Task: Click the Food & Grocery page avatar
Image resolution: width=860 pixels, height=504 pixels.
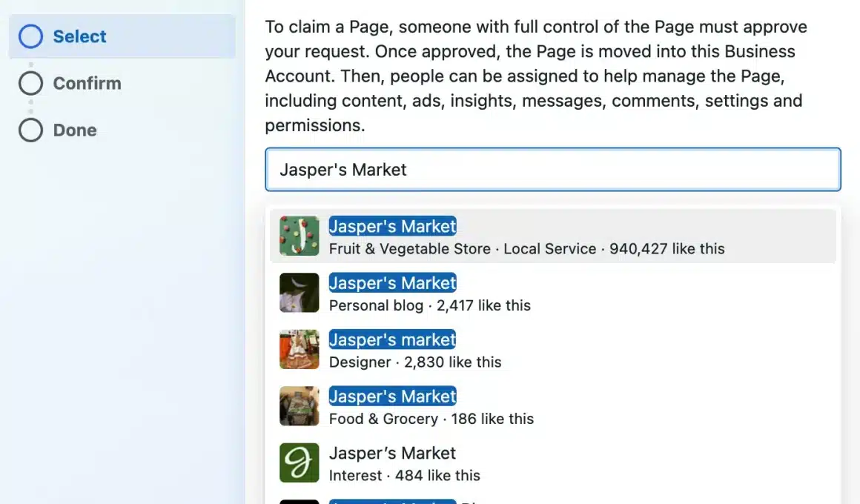Action: point(299,406)
